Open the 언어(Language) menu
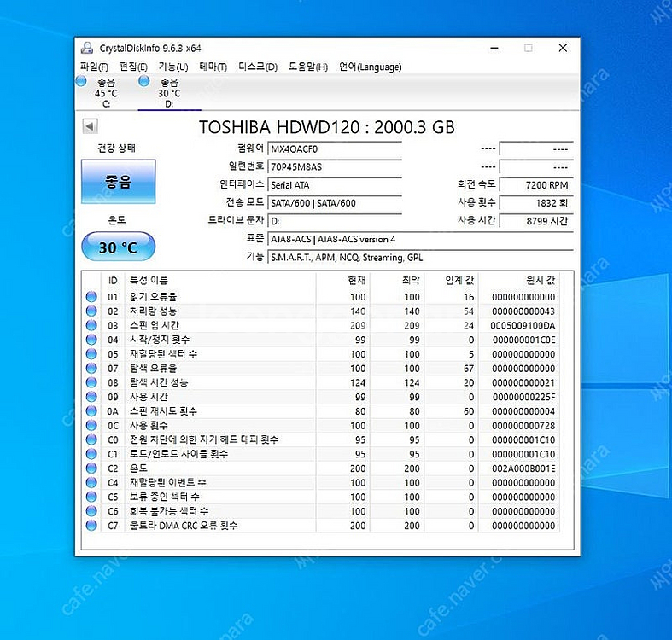The height and width of the screenshot is (640, 672). coord(371,67)
